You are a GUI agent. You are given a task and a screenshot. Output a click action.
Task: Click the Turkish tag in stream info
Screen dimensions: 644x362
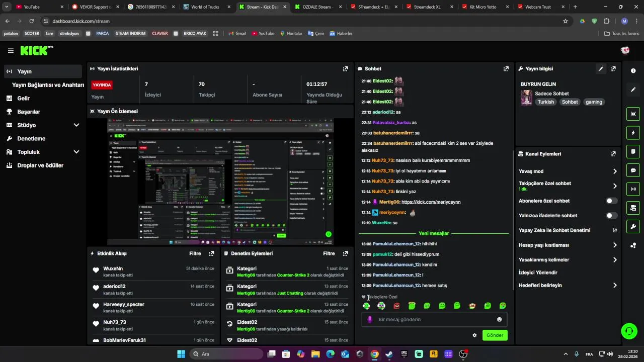[545, 102]
